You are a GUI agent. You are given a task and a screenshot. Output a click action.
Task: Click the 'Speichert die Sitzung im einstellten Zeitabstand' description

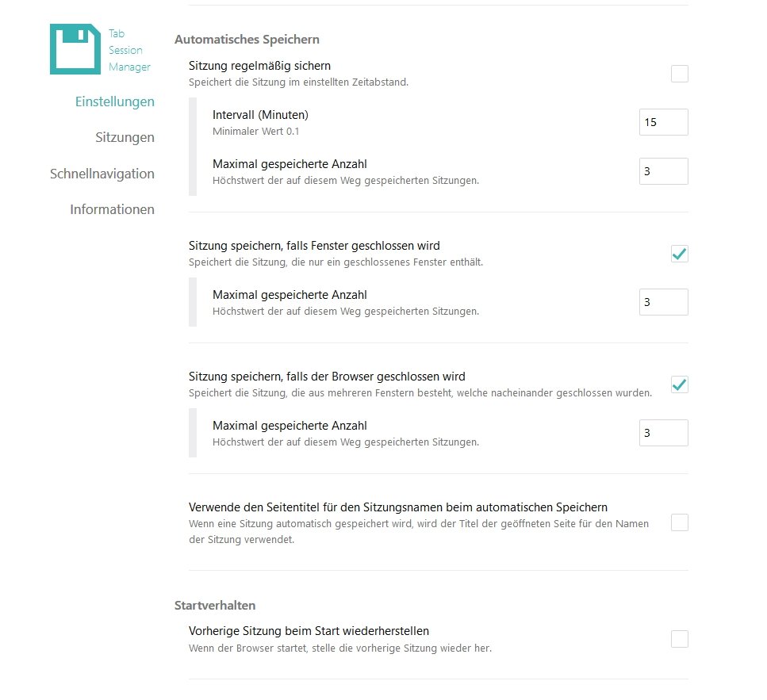[298, 82]
